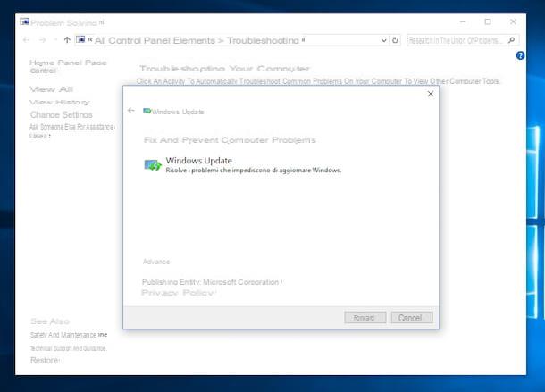
Task: Click the search magnifier icon
Action: pyautogui.click(x=511, y=40)
